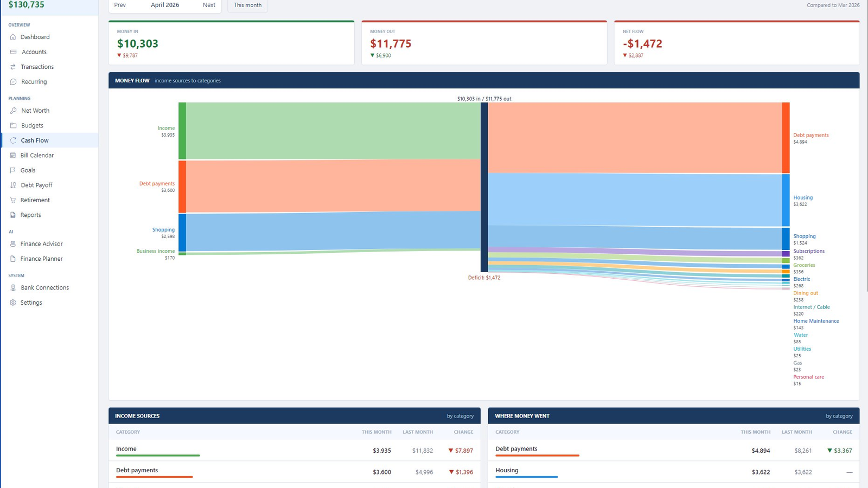The width and height of the screenshot is (868, 488).
Task: Open Debt Payoff via its icon
Action: click(x=13, y=185)
